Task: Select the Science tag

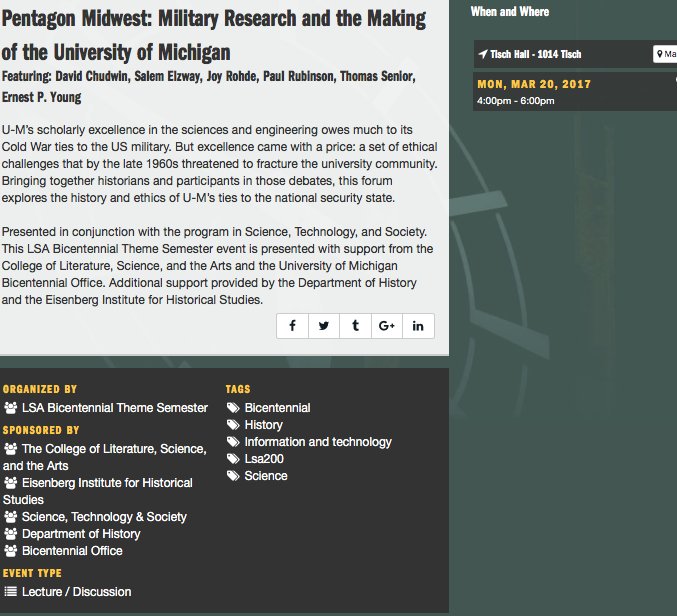Action: [266, 476]
